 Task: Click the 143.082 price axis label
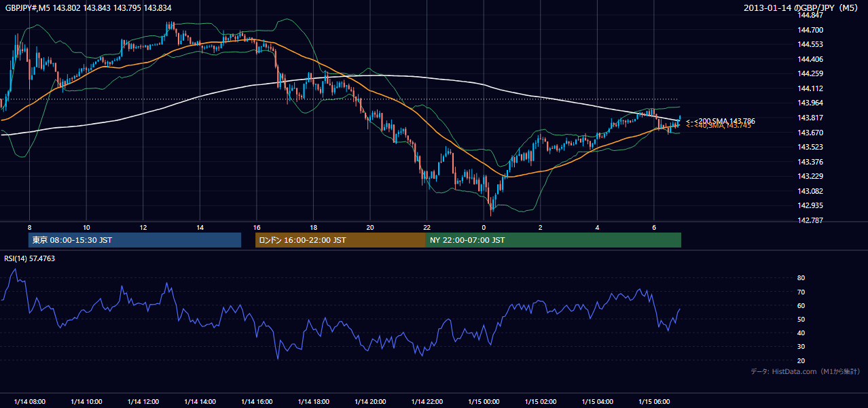[811, 191]
